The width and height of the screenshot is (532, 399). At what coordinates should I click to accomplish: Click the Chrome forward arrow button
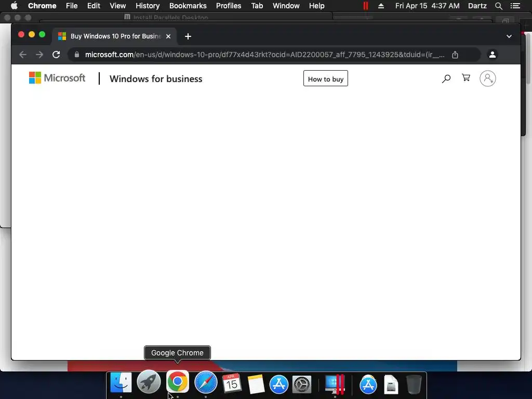coord(39,55)
